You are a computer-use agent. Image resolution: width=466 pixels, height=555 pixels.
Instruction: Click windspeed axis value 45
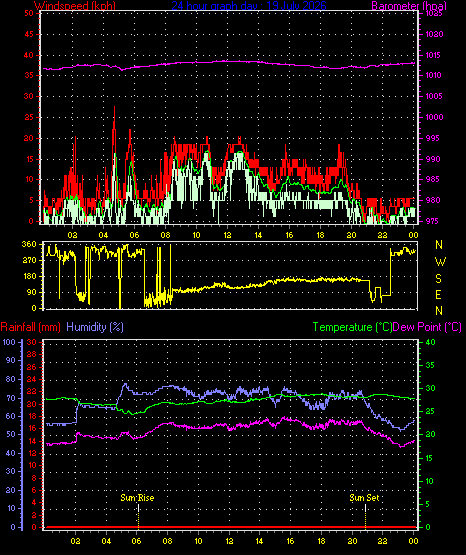point(29,34)
